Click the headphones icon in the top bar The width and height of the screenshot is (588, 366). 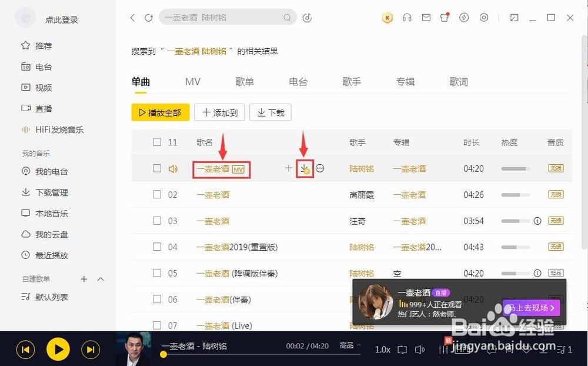[x=407, y=18]
